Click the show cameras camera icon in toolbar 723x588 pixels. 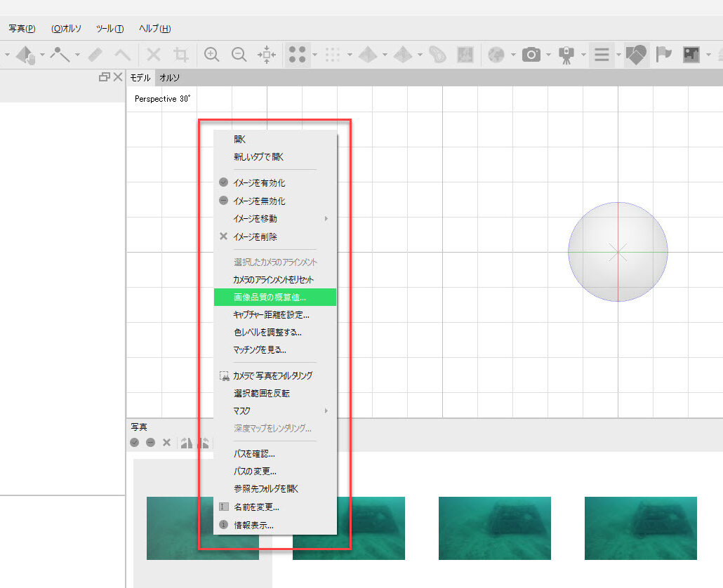pos(531,55)
